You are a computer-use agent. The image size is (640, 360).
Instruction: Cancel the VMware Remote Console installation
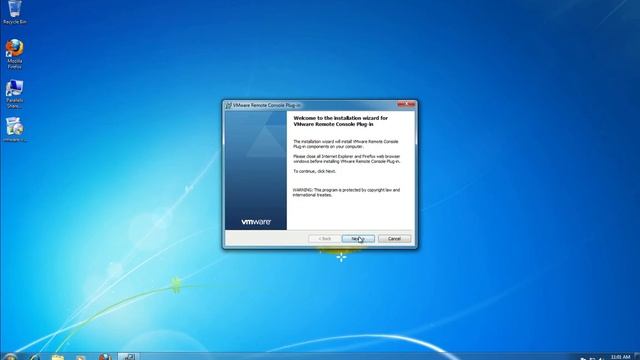tap(394, 238)
